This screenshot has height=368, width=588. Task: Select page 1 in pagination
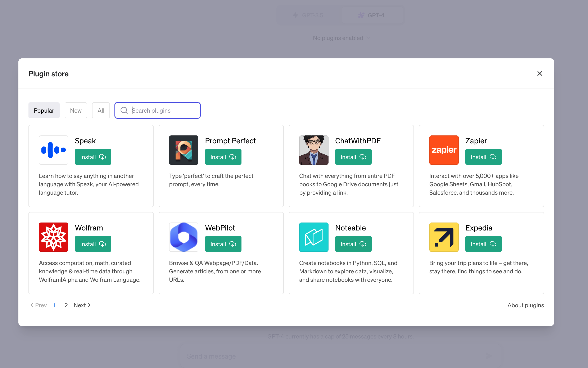[x=54, y=305]
